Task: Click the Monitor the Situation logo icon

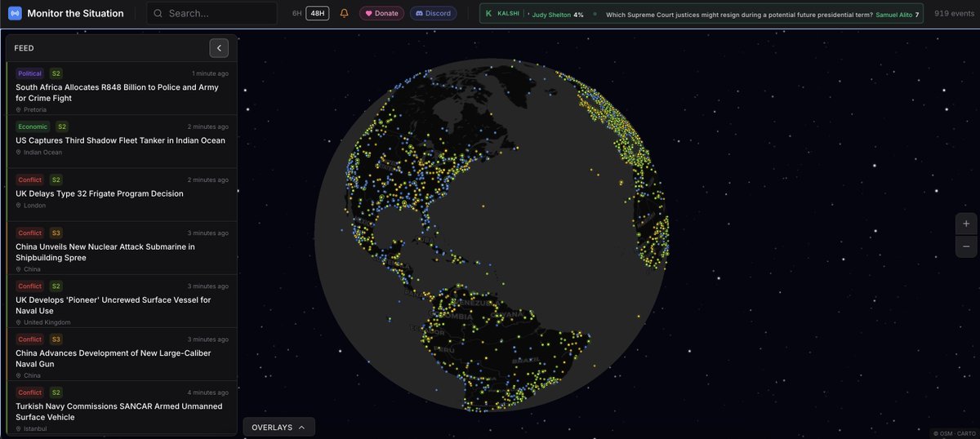Action: click(x=14, y=13)
